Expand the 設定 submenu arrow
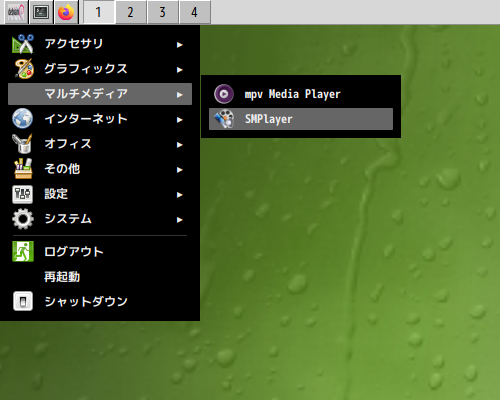 click(x=180, y=195)
